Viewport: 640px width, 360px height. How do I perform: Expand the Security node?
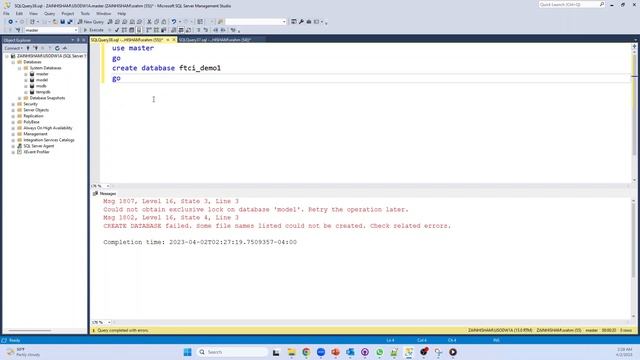pyautogui.click(x=13, y=104)
